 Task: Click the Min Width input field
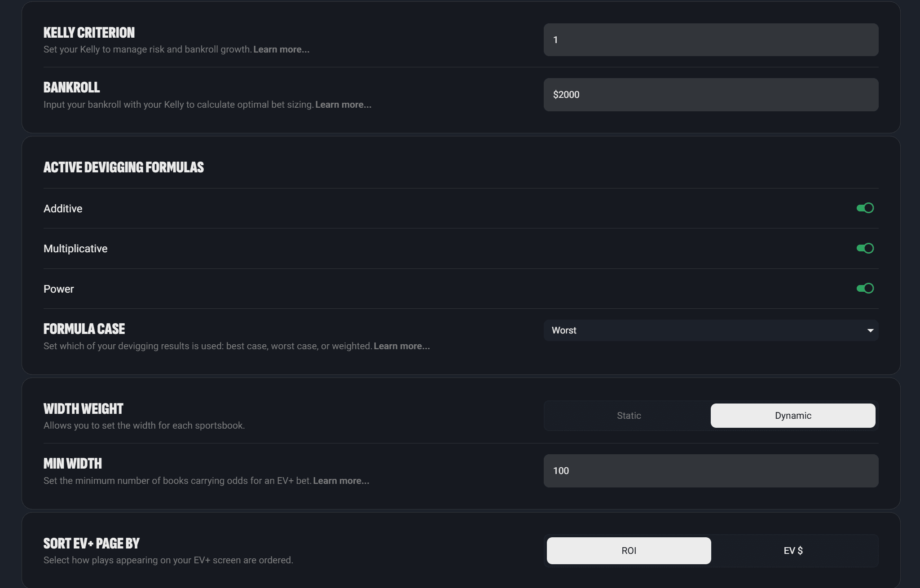coord(710,471)
